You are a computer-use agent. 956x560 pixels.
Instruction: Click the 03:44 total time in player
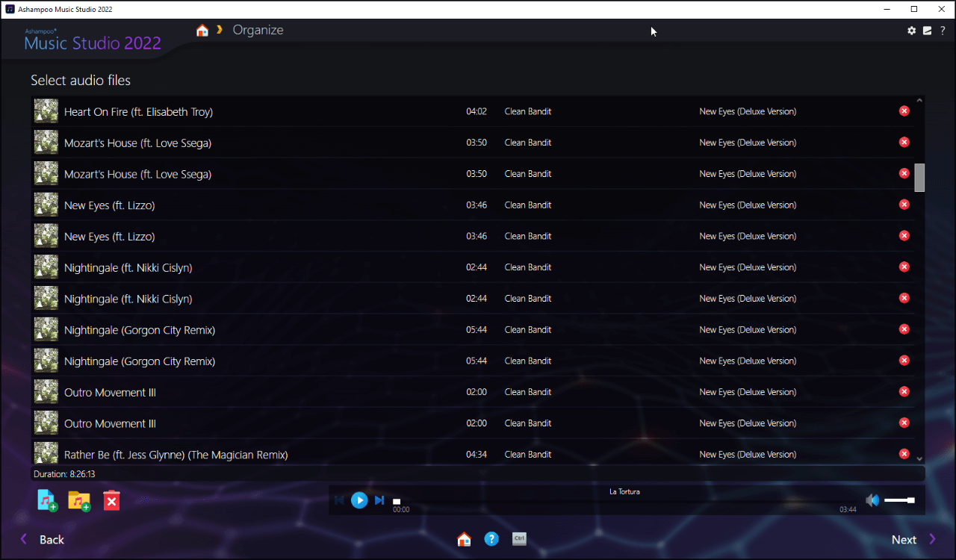848,510
